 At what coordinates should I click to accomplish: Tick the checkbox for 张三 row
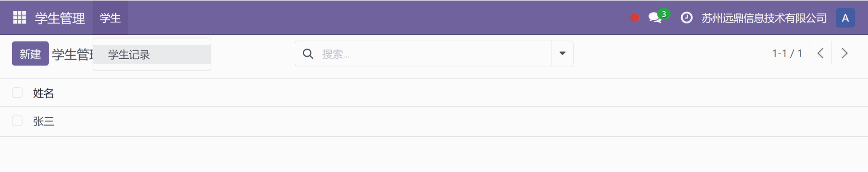point(17,121)
